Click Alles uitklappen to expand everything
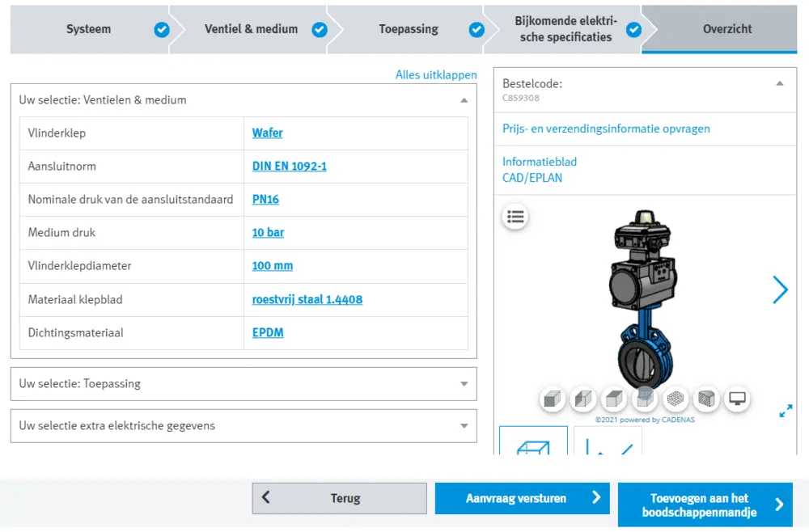Viewport: 809px width, 532px height. point(435,74)
